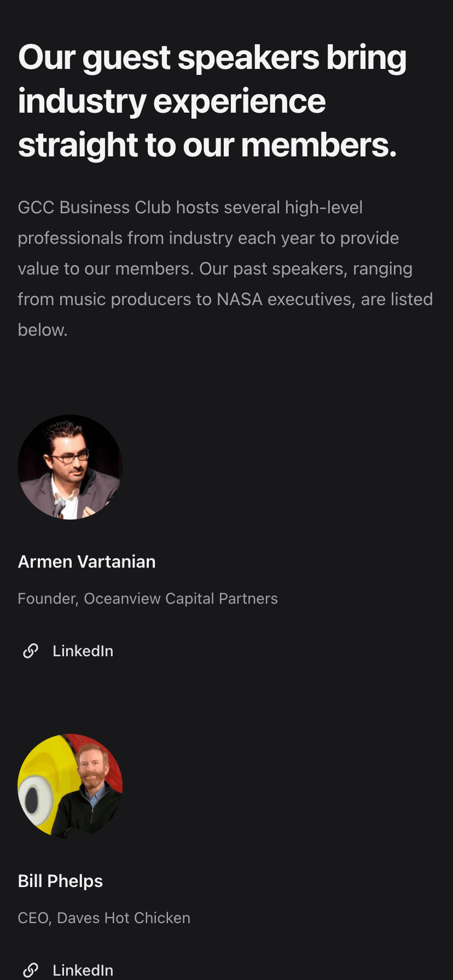Viewport: 453px width, 980px height.
Task: Click Bill Phelps's circular profile photo
Action: pos(70,786)
